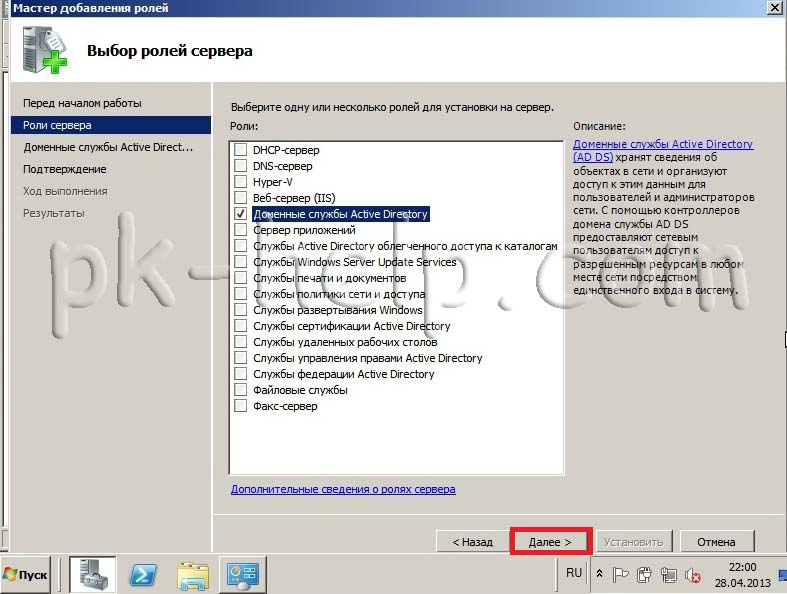
Task: Cancel wizard with Отмена button
Action: click(x=717, y=542)
